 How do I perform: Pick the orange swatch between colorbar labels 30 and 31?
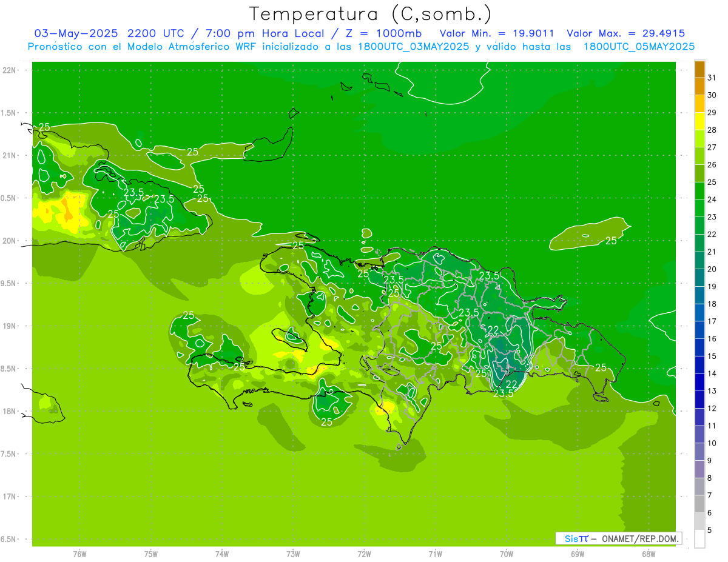[x=699, y=87]
